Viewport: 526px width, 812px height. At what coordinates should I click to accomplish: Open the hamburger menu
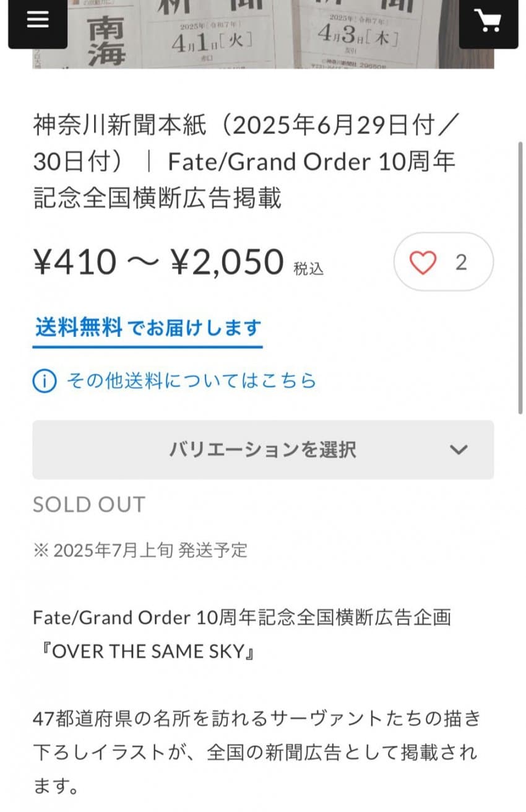pos(37,20)
